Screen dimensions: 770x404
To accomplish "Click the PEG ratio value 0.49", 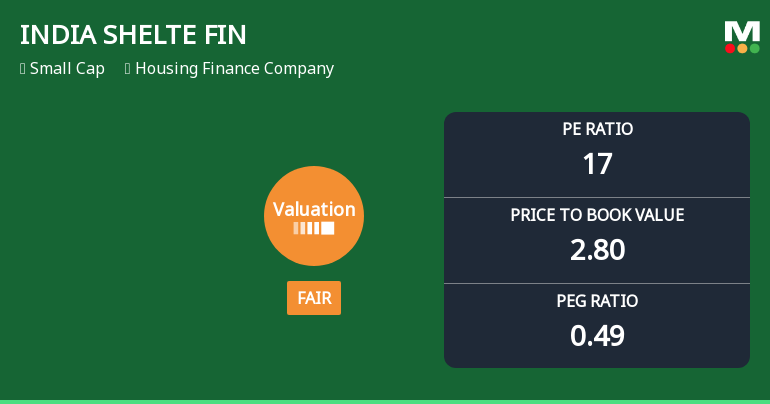I will pos(597,336).
